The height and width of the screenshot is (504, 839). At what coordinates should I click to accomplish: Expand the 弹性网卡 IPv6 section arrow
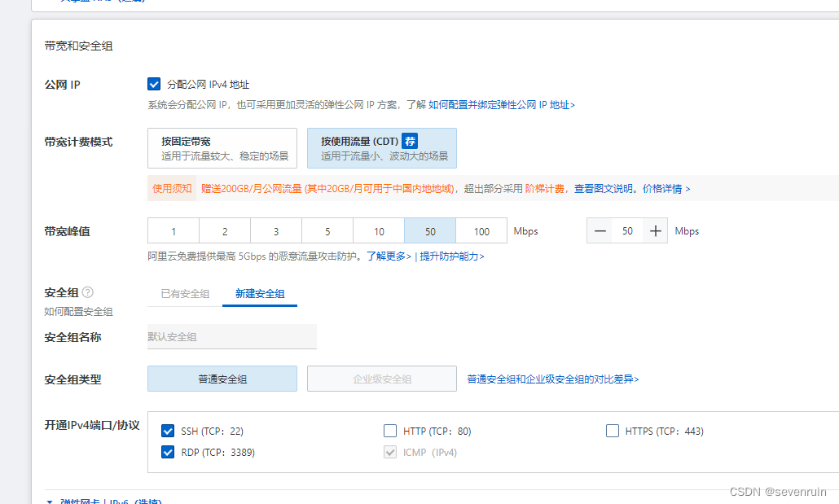[x=50, y=502]
